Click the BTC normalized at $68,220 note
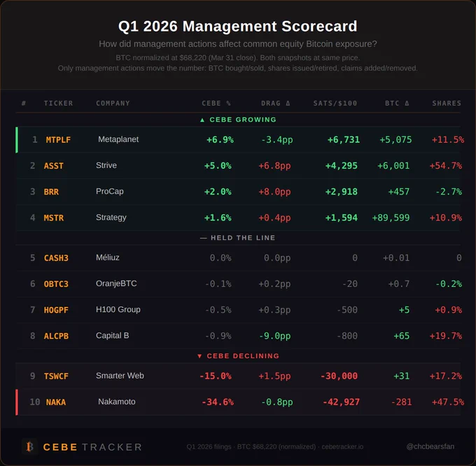The width and height of the screenshot is (476, 466). (x=238, y=57)
